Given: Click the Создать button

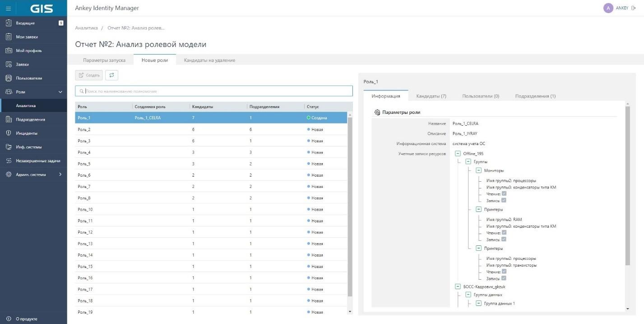Looking at the screenshot, I should (89, 75).
